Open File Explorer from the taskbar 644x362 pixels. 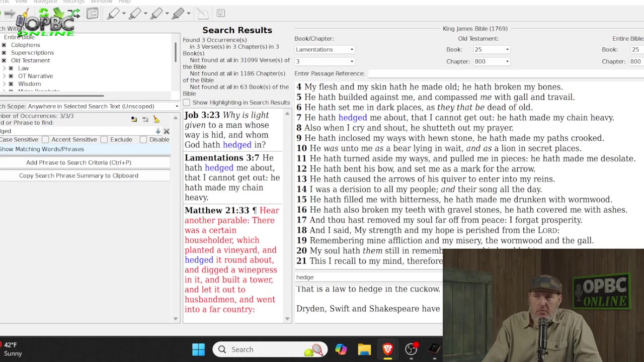(364, 349)
